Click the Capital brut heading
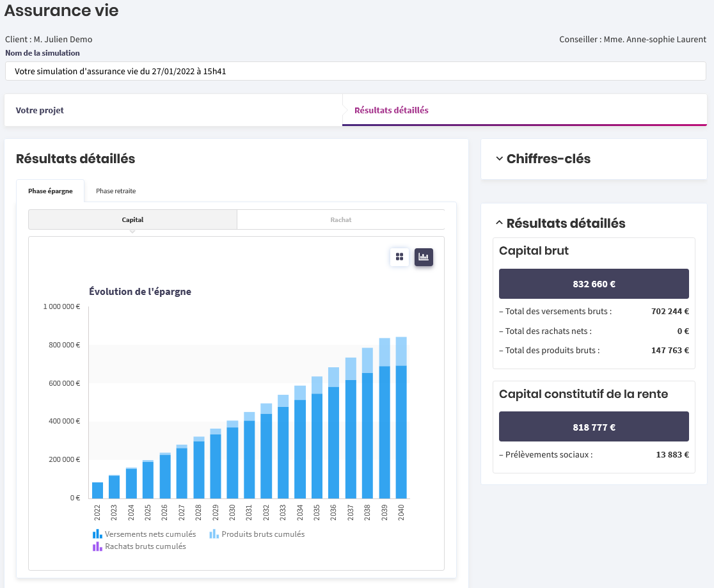This screenshot has width=714, height=588. pos(534,251)
